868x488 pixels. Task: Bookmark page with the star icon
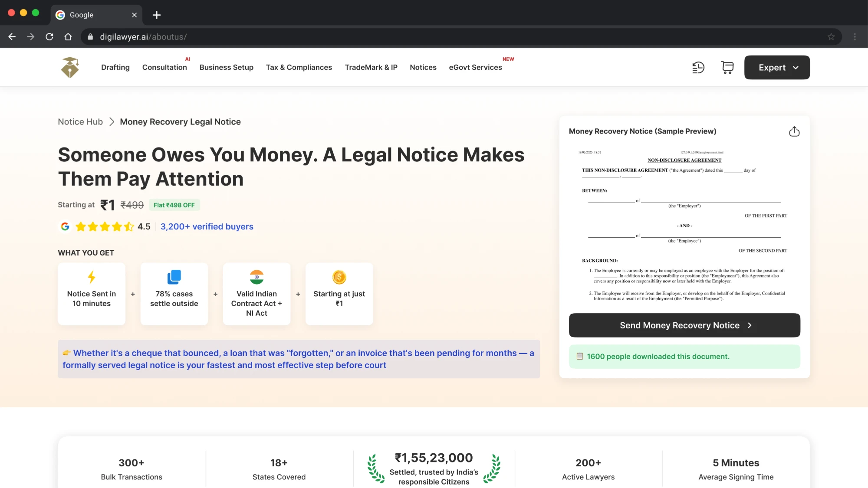tap(831, 37)
